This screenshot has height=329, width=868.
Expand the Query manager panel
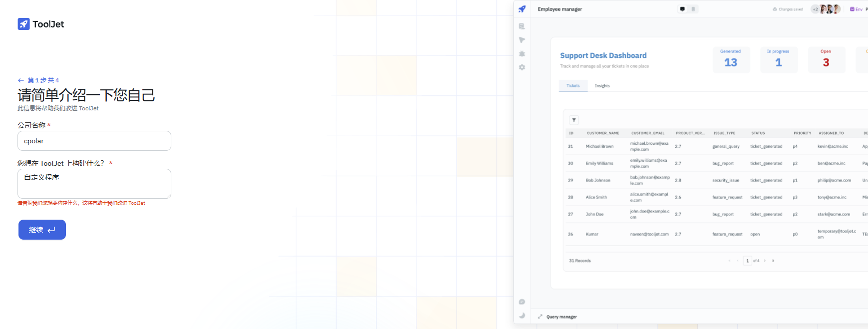click(540, 317)
